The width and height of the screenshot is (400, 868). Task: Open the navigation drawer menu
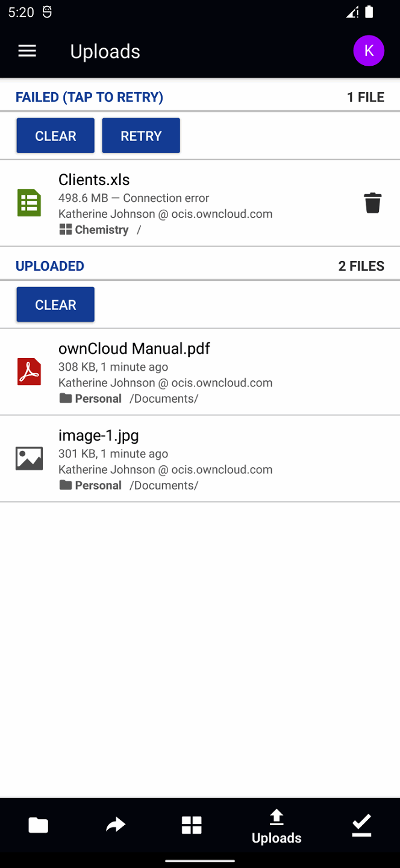(x=27, y=51)
